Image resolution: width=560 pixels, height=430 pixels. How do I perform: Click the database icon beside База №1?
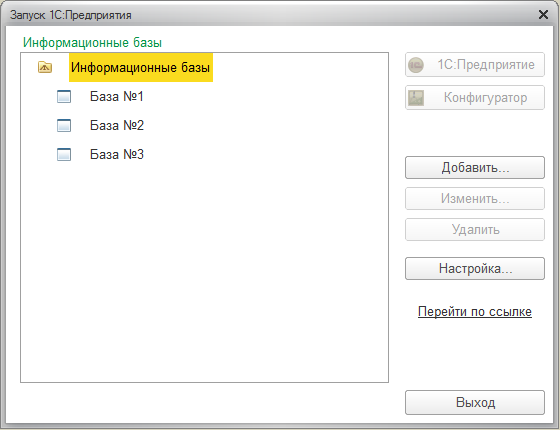(64, 96)
